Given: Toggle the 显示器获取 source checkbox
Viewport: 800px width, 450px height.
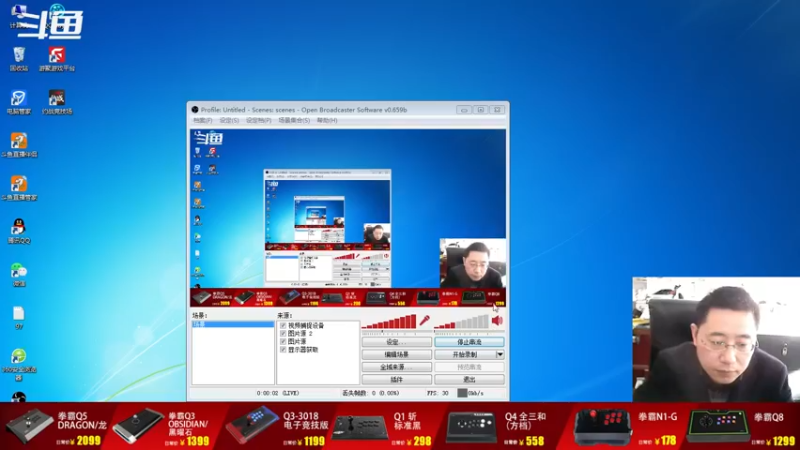Looking at the screenshot, I should [x=283, y=349].
